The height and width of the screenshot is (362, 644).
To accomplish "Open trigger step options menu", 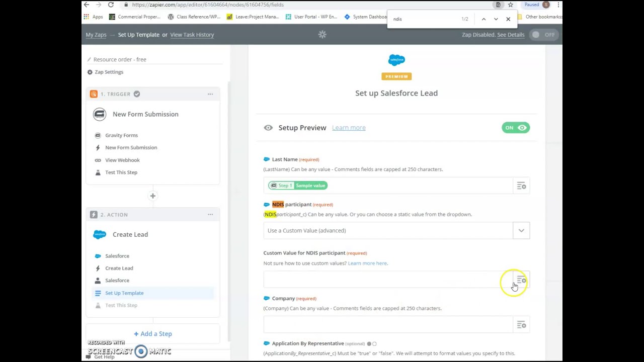I will point(210,94).
